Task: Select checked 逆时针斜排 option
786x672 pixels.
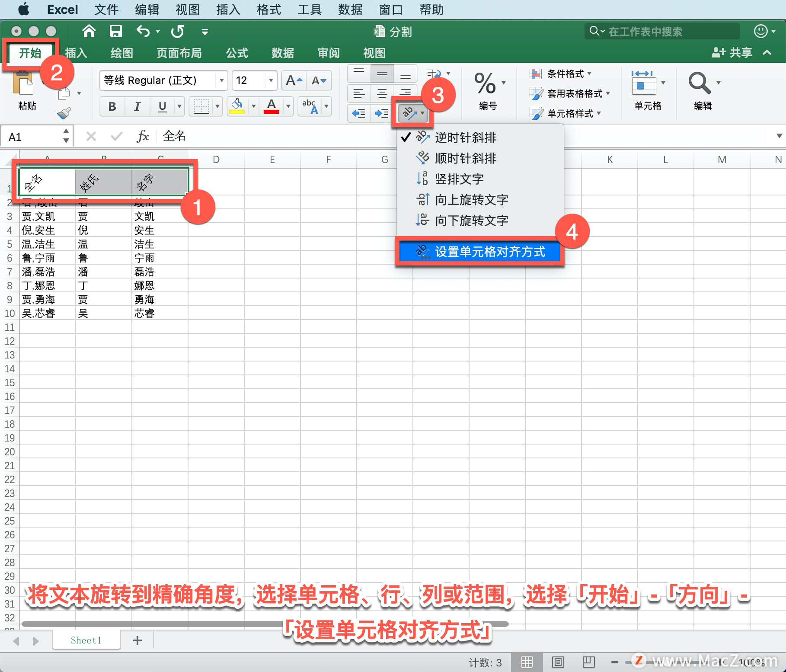Action: click(480, 138)
